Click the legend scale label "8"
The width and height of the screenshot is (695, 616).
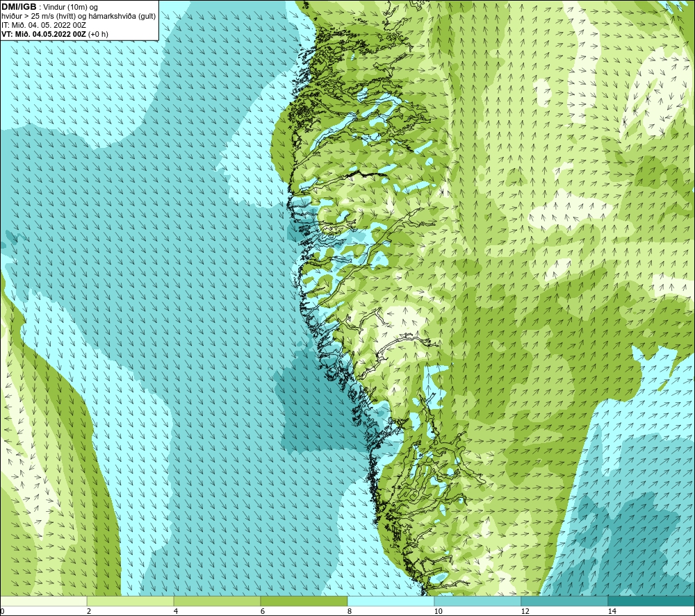350,611
